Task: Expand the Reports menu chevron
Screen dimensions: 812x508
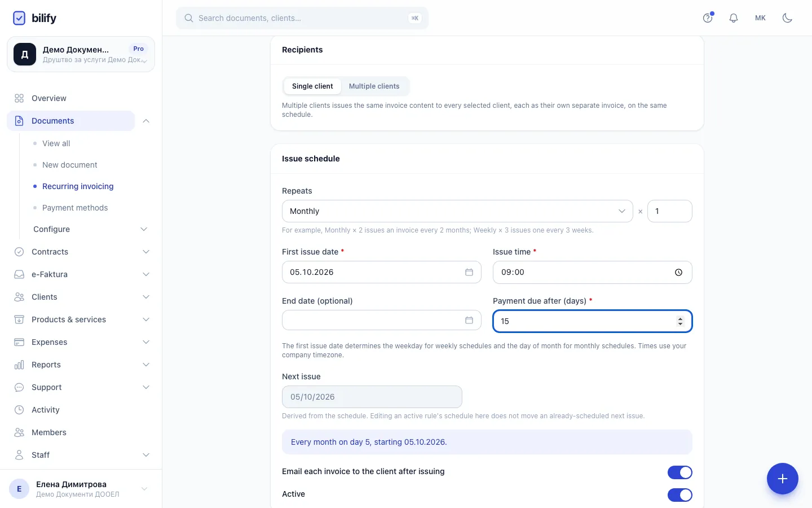Action: [146, 365]
